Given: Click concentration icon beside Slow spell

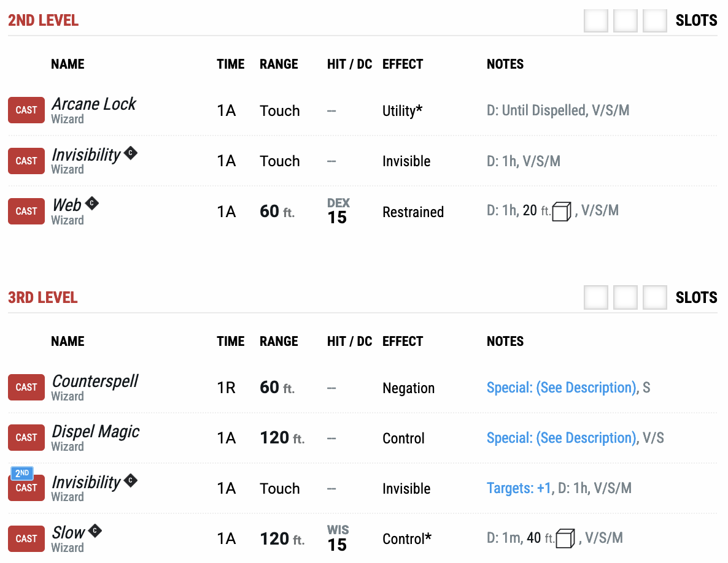Looking at the screenshot, I should [x=95, y=530].
